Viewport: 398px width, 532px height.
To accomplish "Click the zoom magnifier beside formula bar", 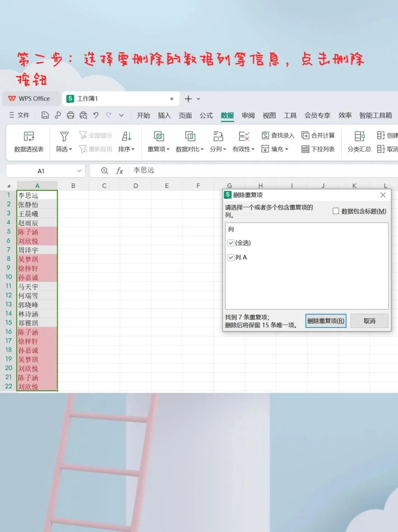I will [x=105, y=170].
